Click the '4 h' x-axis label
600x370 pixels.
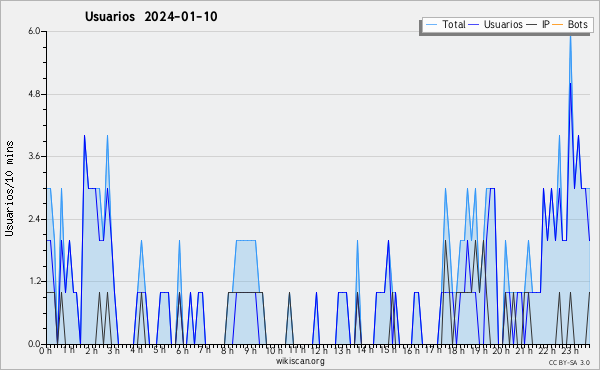(137, 350)
